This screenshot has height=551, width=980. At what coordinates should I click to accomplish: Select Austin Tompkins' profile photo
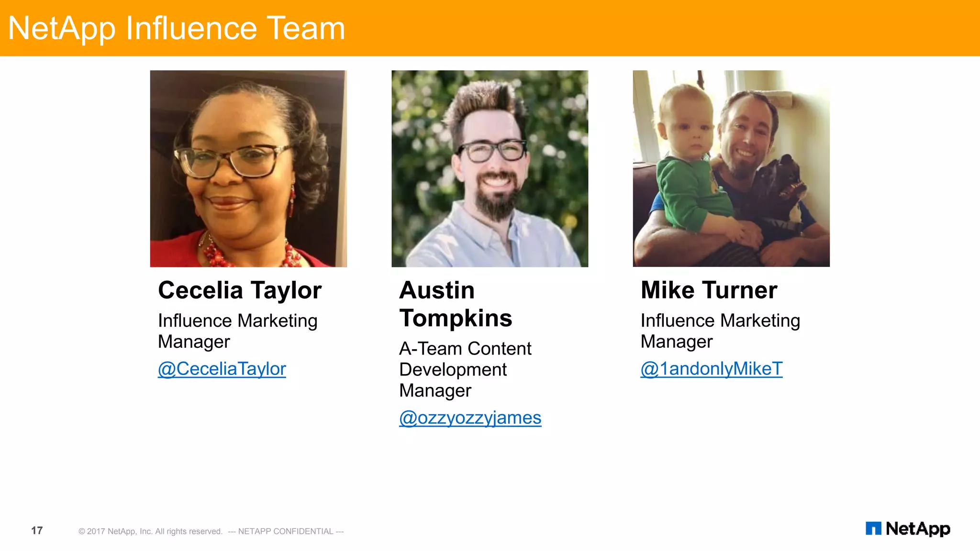point(490,168)
